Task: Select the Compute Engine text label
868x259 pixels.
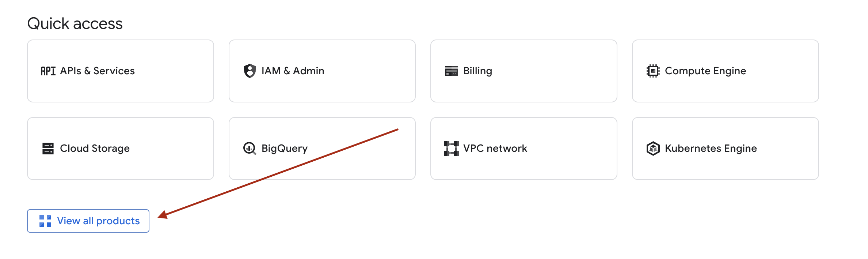Action: point(705,71)
